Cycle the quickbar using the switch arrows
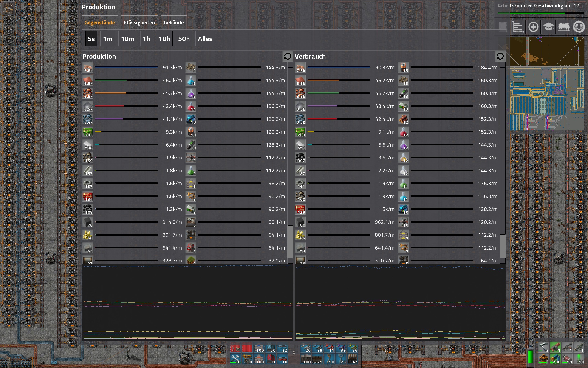 click(294, 353)
